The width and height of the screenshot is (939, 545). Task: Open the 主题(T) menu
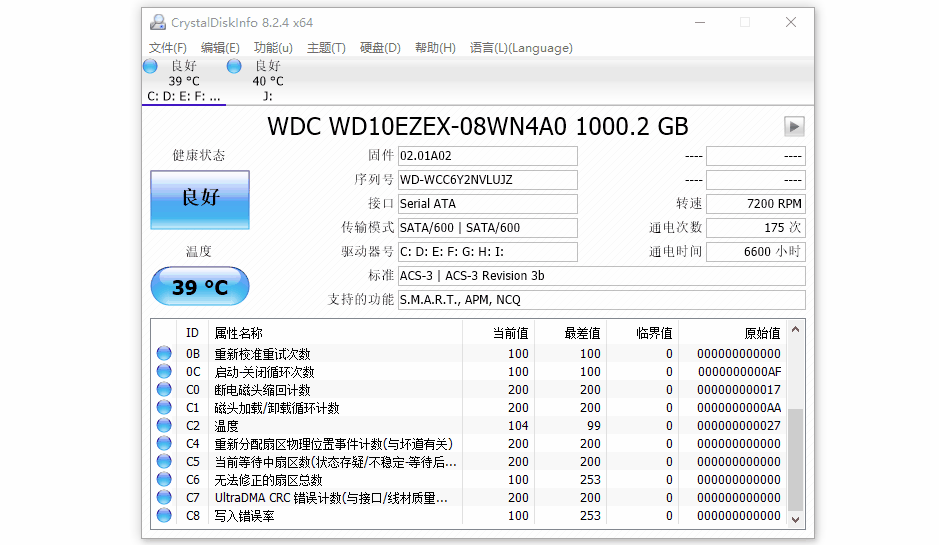coord(326,48)
